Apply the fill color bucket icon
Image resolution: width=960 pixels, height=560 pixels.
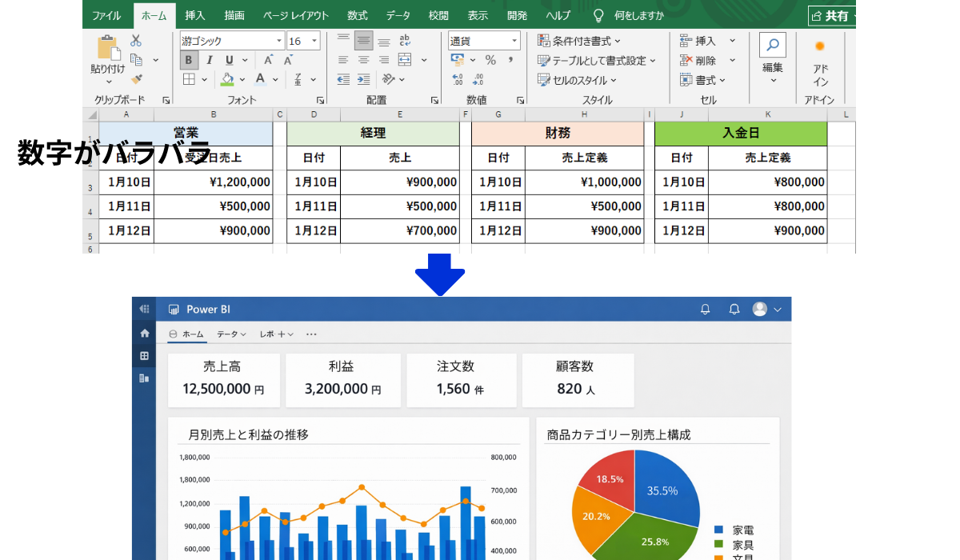pos(227,79)
